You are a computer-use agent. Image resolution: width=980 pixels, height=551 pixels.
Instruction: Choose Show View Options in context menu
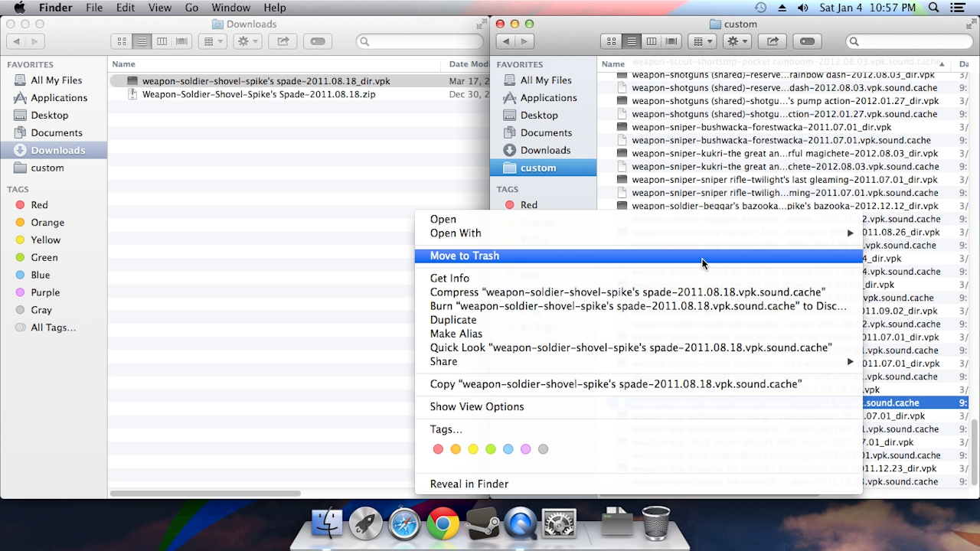(639, 406)
